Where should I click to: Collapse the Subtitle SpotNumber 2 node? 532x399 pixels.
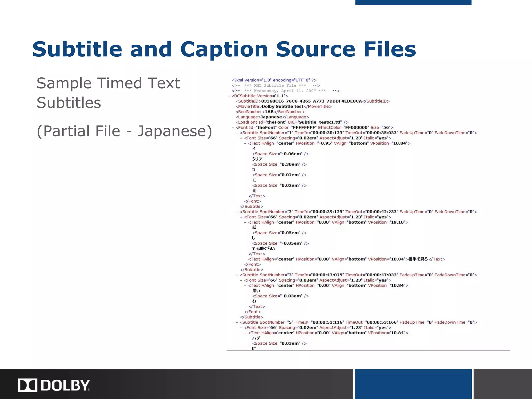tap(237, 212)
